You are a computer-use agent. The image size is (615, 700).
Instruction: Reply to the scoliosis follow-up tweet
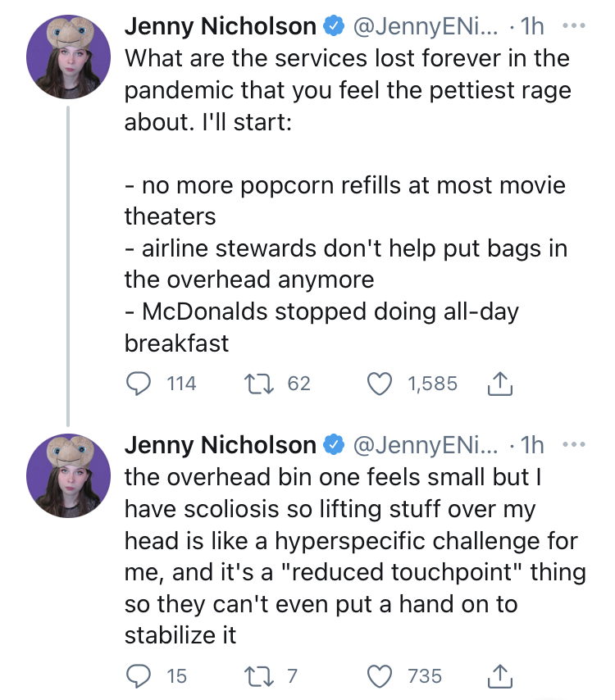click(x=138, y=676)
